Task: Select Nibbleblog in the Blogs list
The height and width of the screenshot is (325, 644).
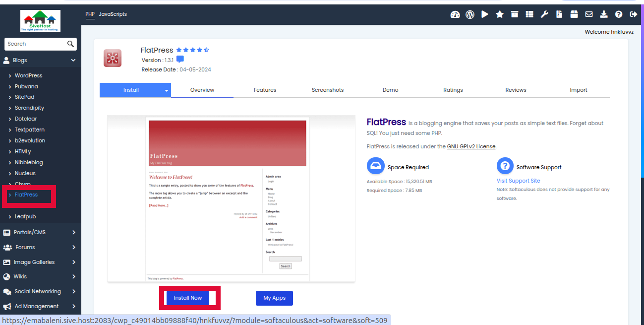Action: click(29, 162)
